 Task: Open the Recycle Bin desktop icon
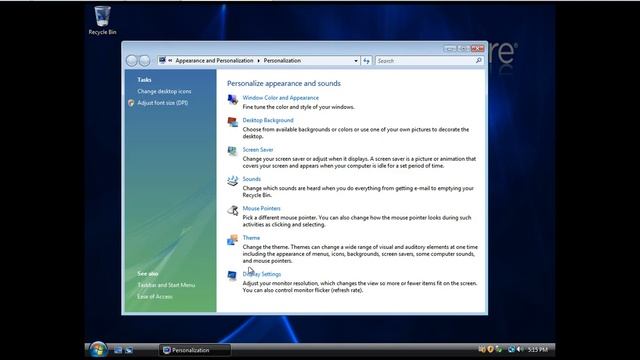[102, 20]
